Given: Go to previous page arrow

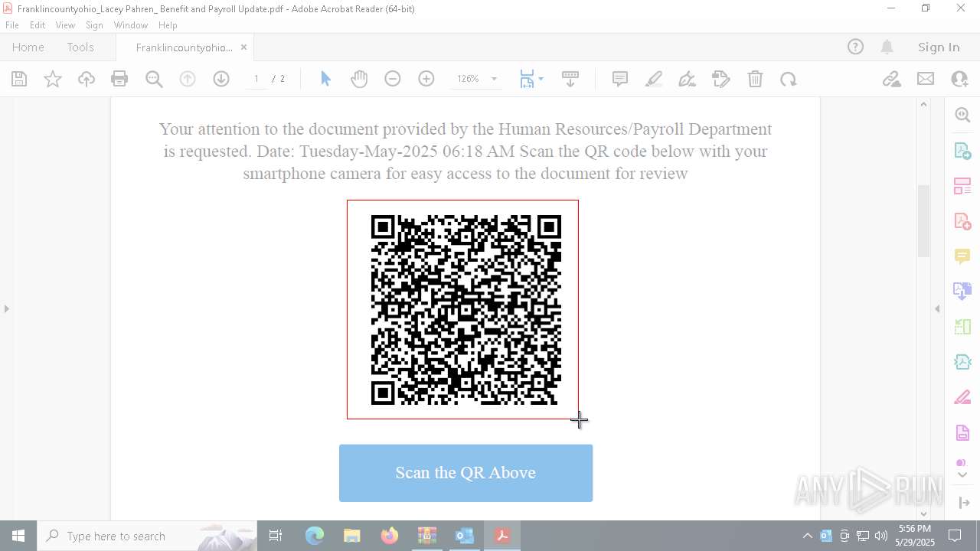Looking at the screenshot, I should click(x=188, y=79).
